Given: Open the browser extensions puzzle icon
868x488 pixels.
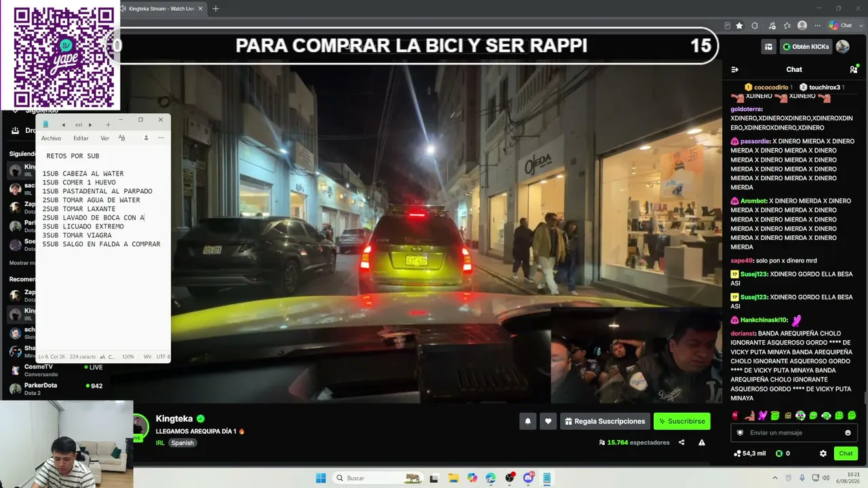Looking at the screenshot, I should (x=755, y=26).
